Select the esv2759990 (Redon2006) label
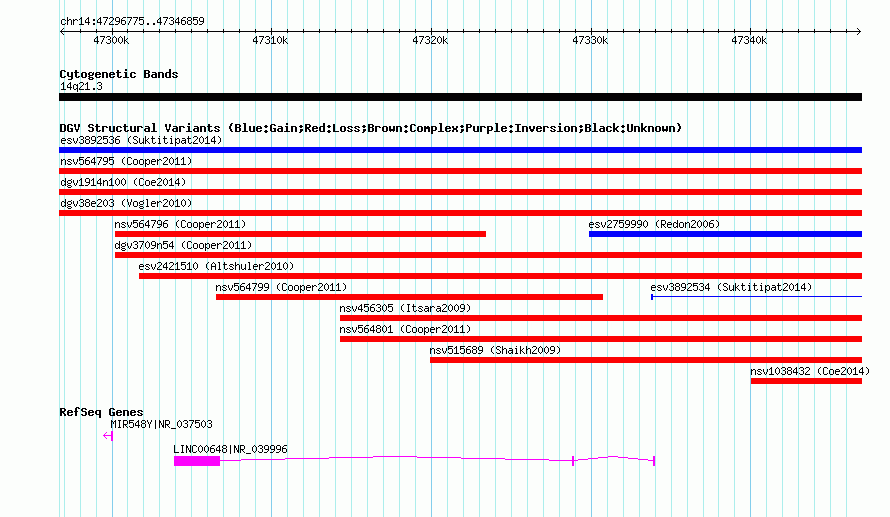The width and height of the screenshot is (890, 517). 654,224
